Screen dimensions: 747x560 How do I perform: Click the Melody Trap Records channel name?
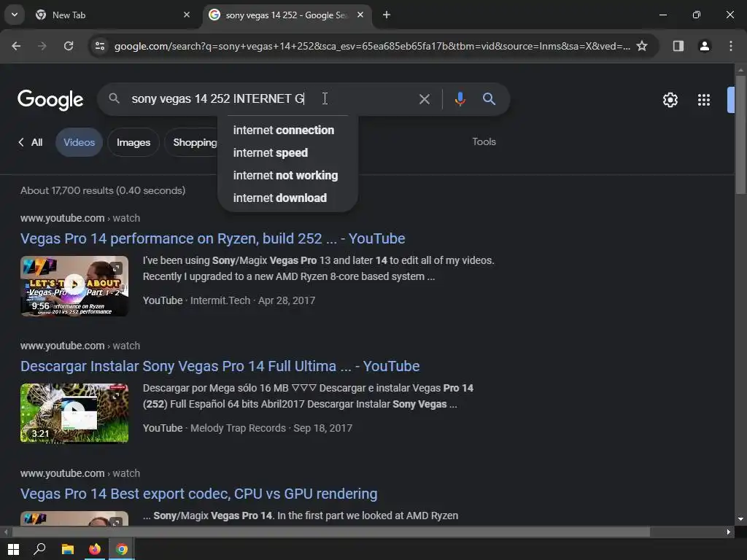pos(238,428)
